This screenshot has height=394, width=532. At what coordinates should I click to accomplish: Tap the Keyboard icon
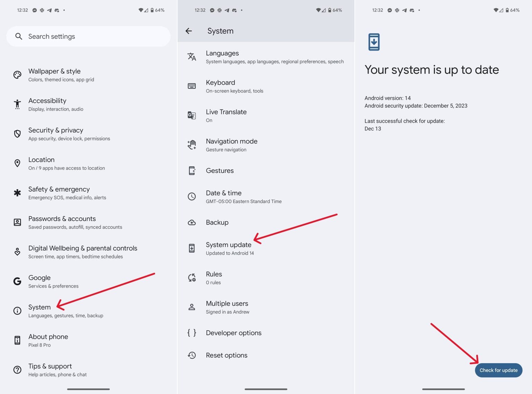[192, 86]
